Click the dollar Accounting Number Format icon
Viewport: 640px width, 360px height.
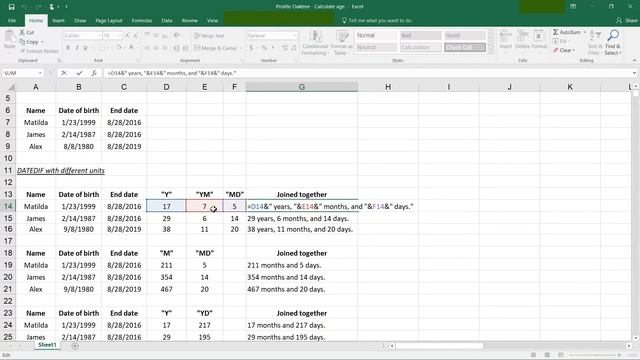click(251, 48)
